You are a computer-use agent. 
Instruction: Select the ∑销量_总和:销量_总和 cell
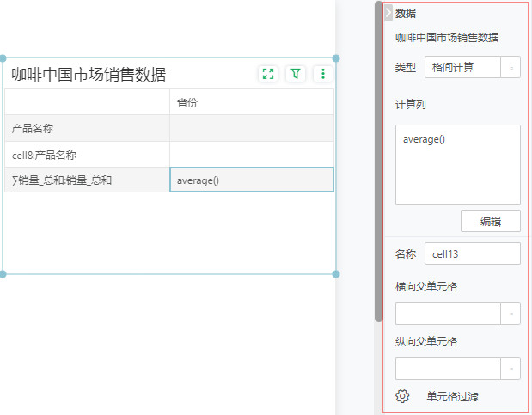pyautogui.click(x=87, y=180)
